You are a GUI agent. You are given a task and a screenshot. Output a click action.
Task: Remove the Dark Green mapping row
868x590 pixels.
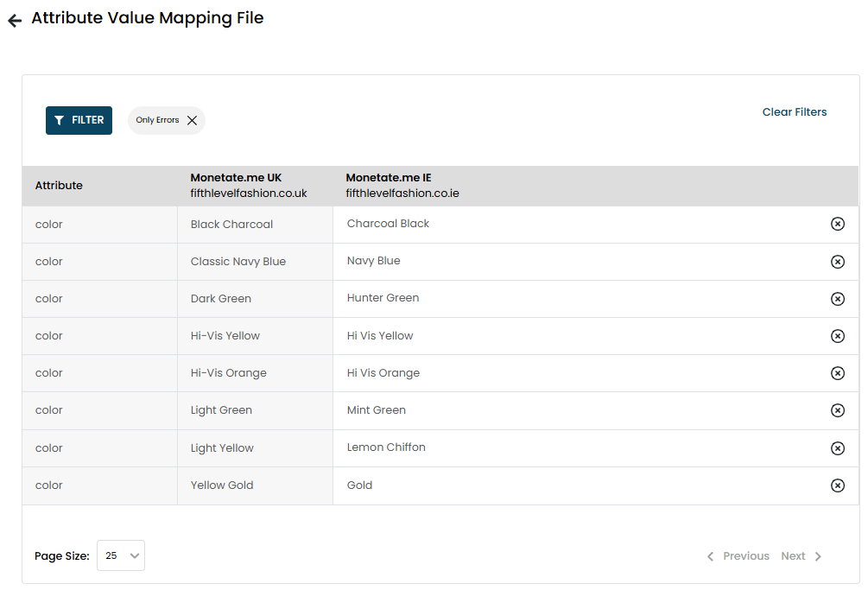(837, 299)
